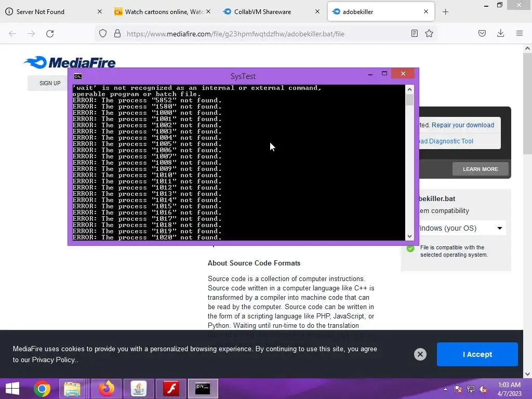Viewport: 532px width, 399px height.
Task: Open Flash Player taskbar icon
Action: point(171,389)
